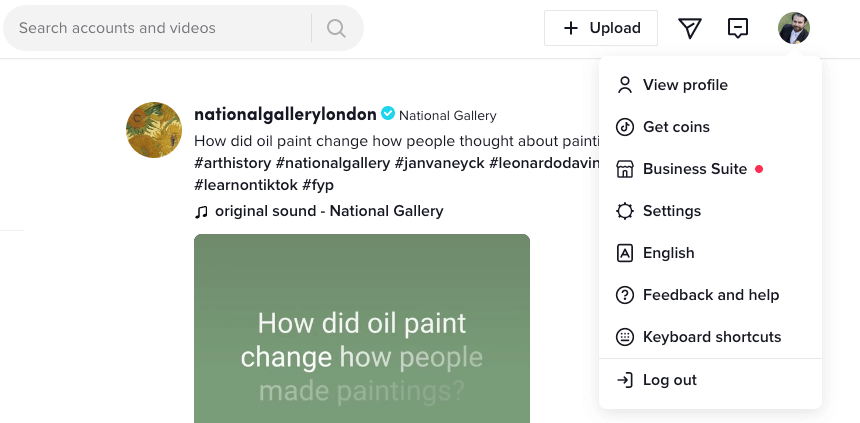Play the oil paint video thumbnail
The height and width of the screenshot is (423, 860).
click(x=362, y=328)
